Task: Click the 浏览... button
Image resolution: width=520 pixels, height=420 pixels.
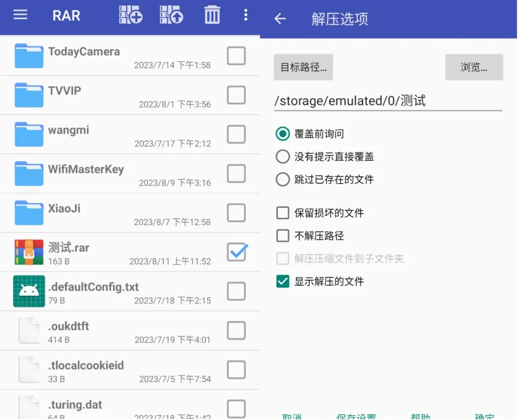Action: (x=474, y=67)
